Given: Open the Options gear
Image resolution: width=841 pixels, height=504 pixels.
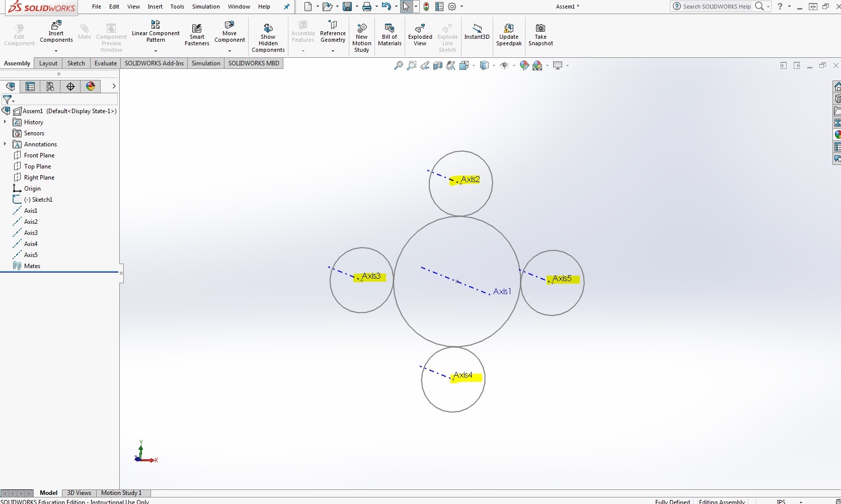Looking at the screenshot, I should pos(452,7).
